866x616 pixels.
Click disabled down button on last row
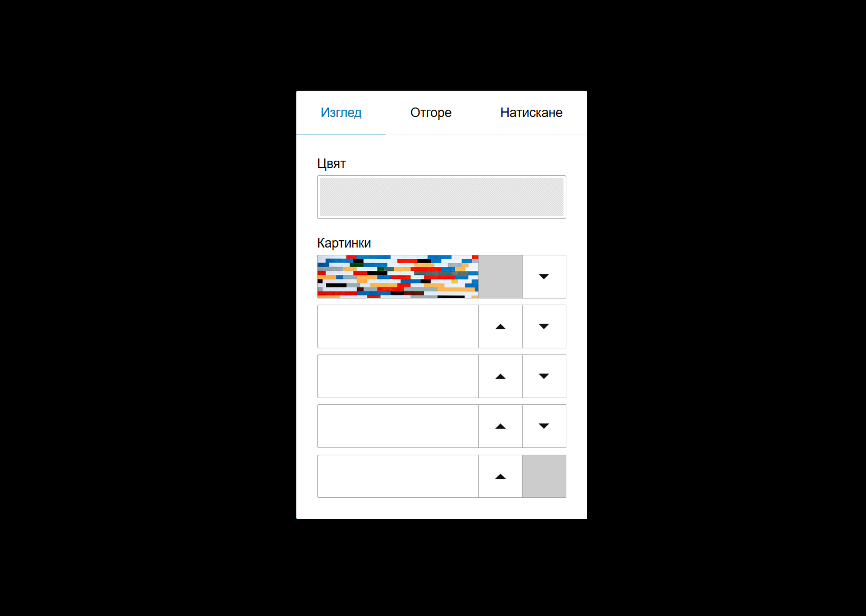pyautogui.click(x=544, y=476)
